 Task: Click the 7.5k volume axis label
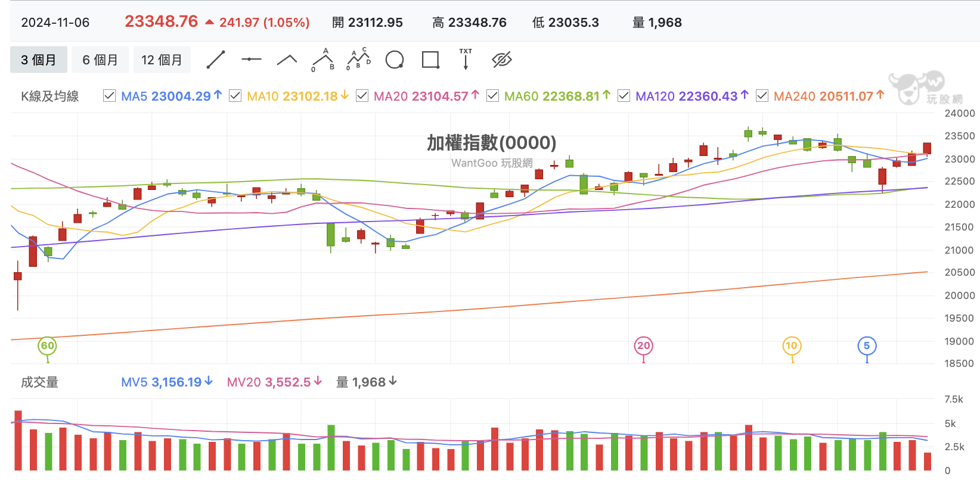(954, 399)
